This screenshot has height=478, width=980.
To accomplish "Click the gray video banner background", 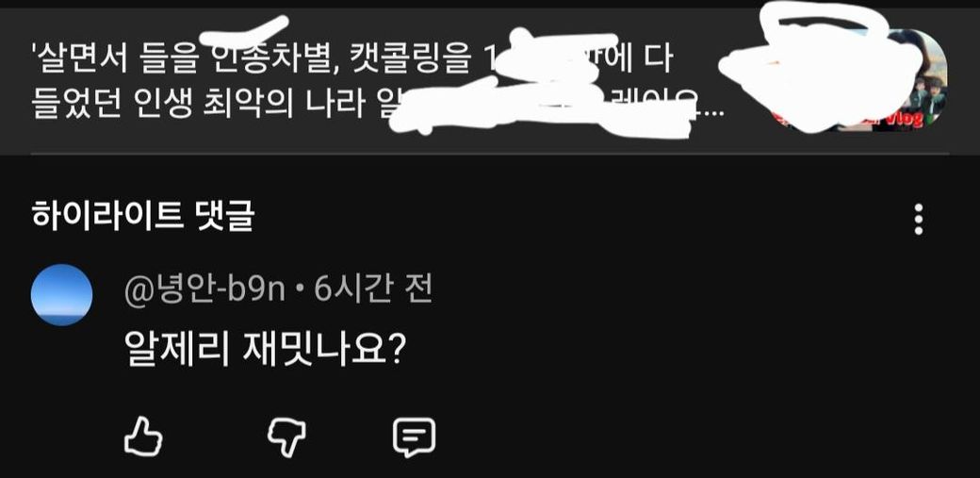I will (x=490, y=81).
